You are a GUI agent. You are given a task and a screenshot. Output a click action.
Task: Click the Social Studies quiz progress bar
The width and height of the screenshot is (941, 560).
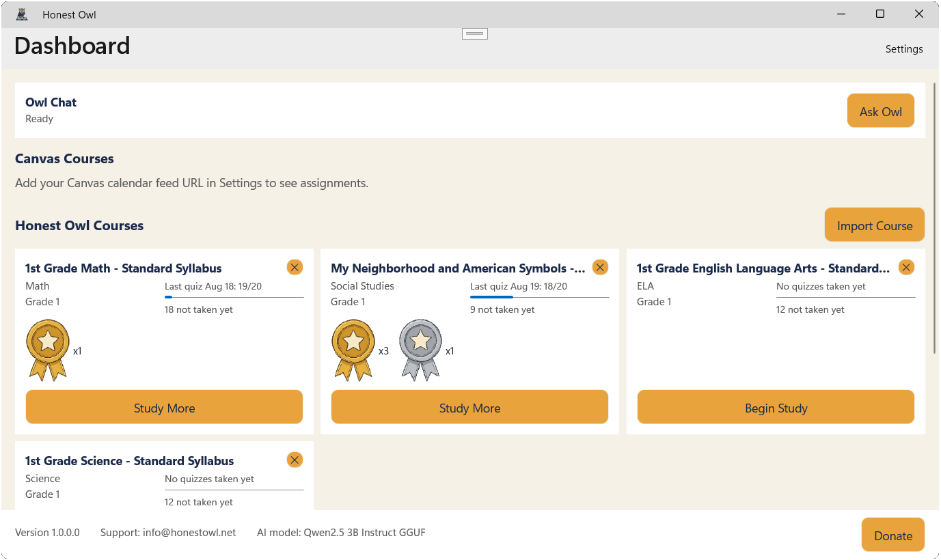[x=540, y=297]
